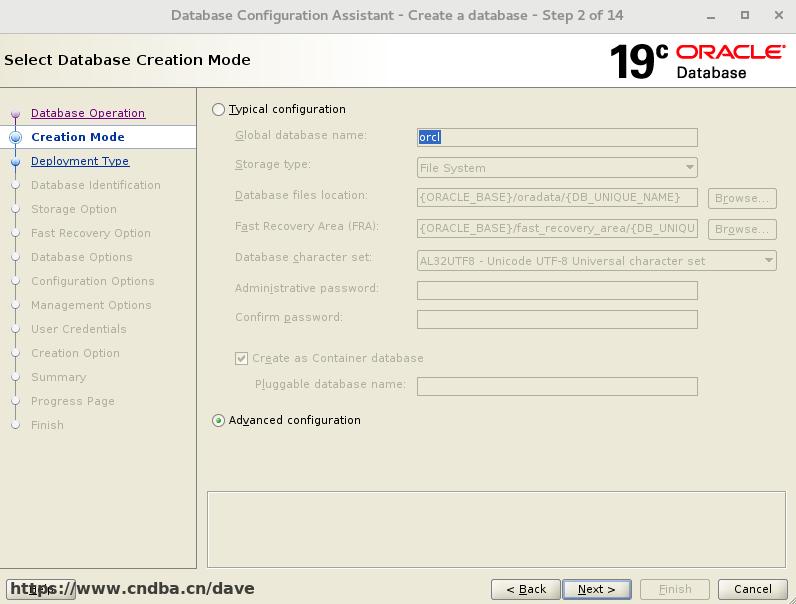Image resolution: width=796 pixels, height=604 pixels.
Task: Click the 'Global database name:' label
Action: click(301, 136)
